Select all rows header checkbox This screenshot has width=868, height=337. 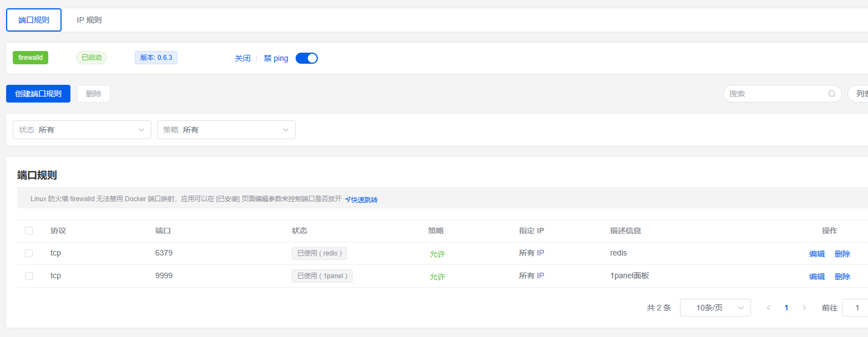[29, 231]
